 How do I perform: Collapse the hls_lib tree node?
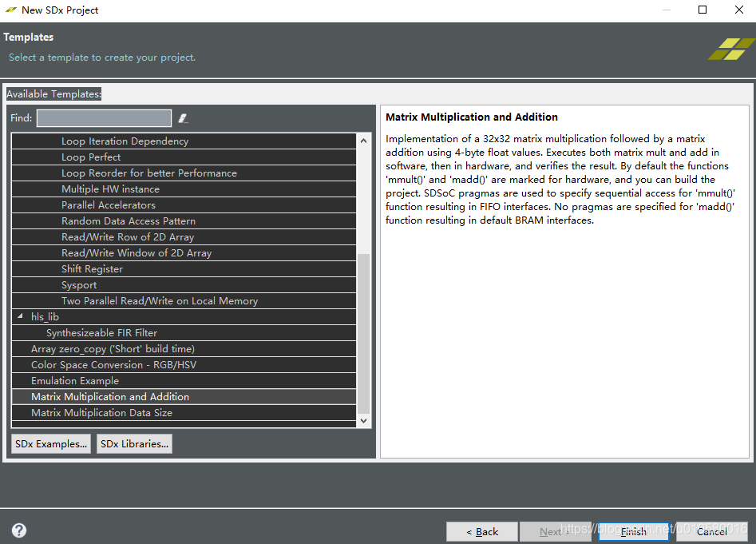click(x=20, y=316)
